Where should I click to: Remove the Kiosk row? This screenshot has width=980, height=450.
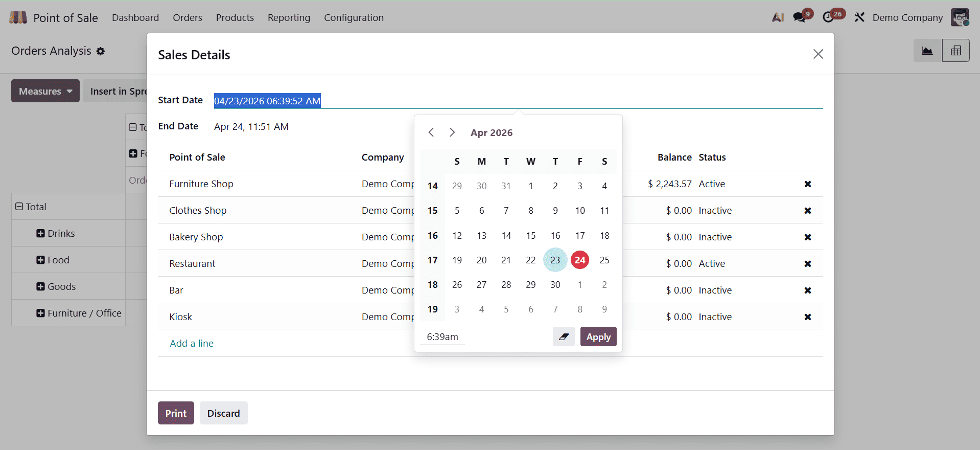(x=808, y=317)
